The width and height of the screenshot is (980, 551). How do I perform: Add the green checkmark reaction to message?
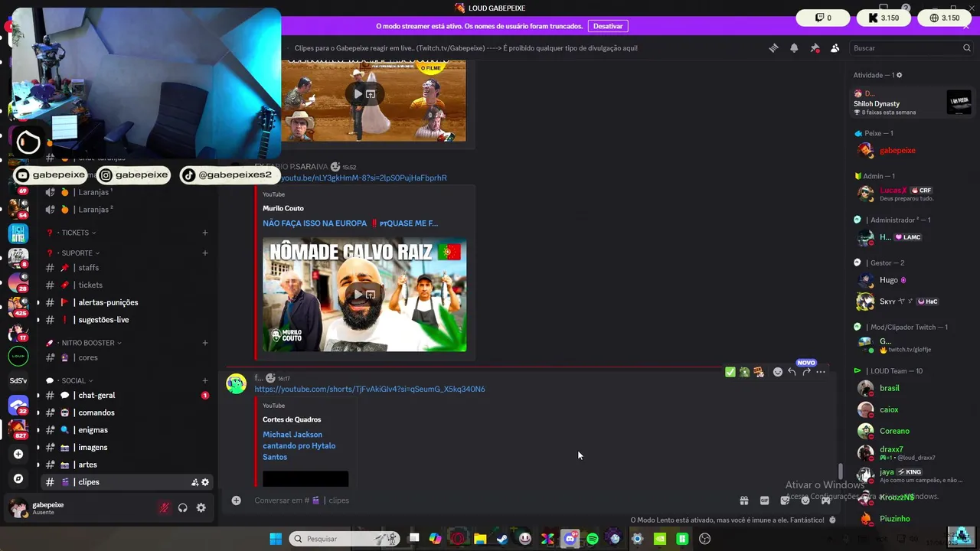point(730,372)
